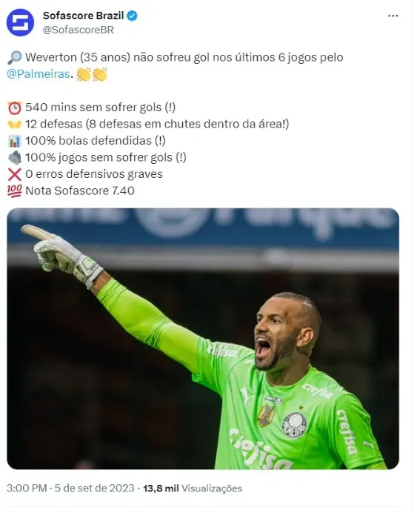This screenshot has height=510, width=420.
Task: Click the open hands emoji beside 12 defesas
Action: 15,125
